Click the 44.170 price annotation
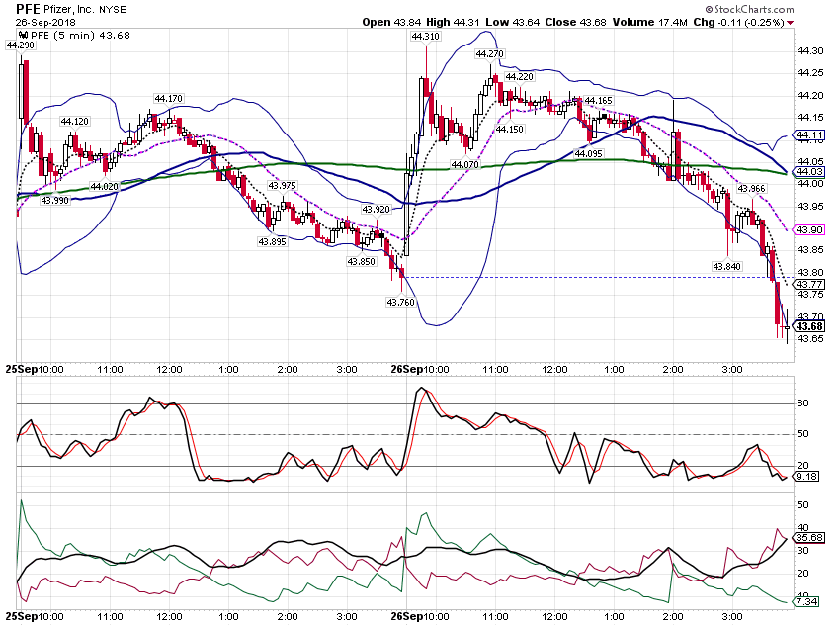 pyautogui.click(x=169, y=99)
